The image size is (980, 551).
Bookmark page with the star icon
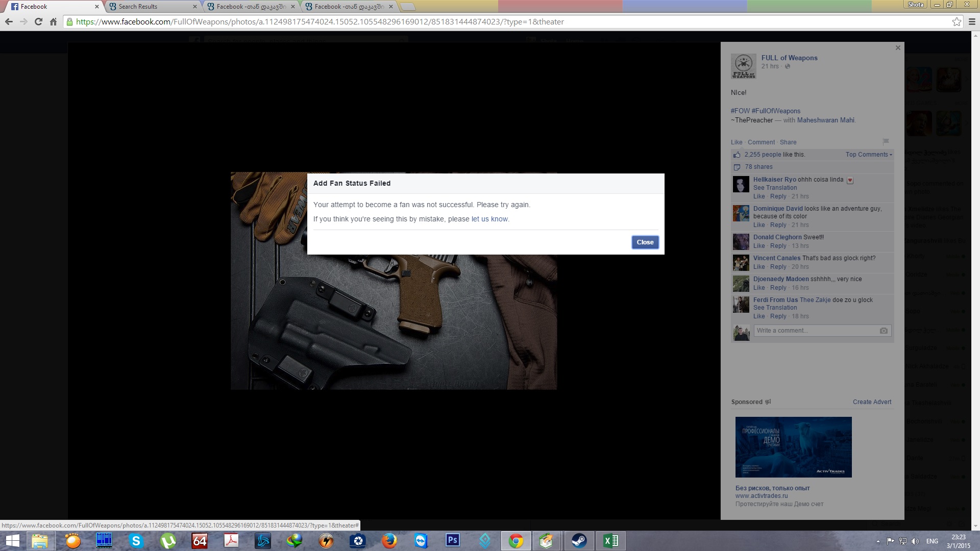coord(957,22)
